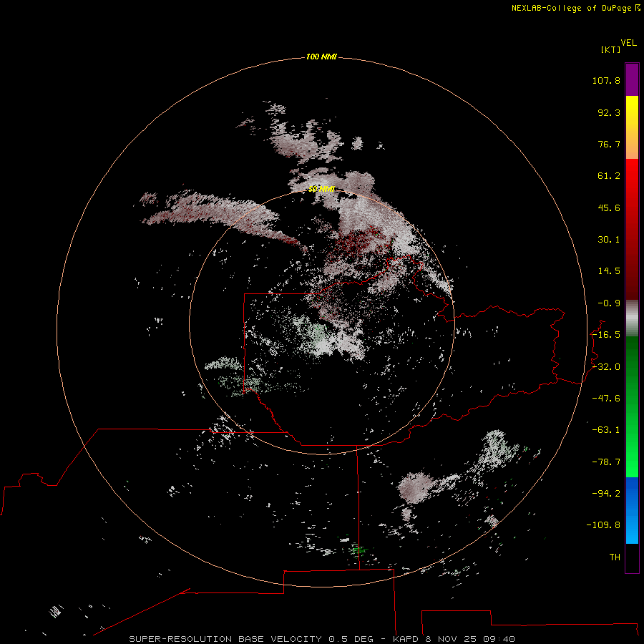
Task: Click the blue segment of the color bar
Action: pyautogui.click(x=632, y=510)
